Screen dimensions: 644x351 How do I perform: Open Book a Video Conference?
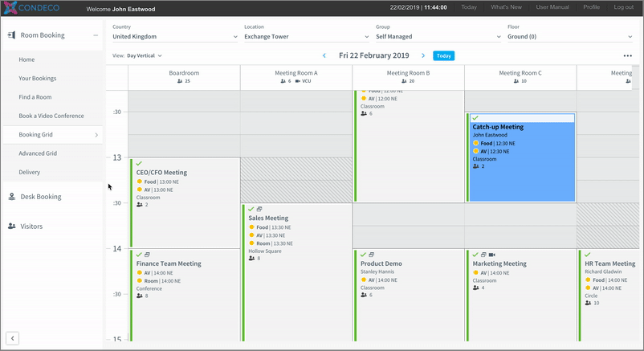[51, 116]
